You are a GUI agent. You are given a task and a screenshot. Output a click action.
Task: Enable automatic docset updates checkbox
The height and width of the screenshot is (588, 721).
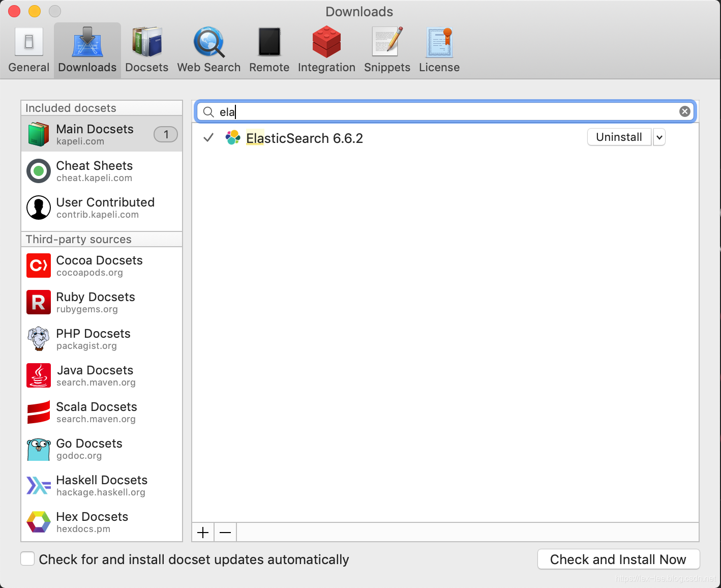tap(27, 558)
